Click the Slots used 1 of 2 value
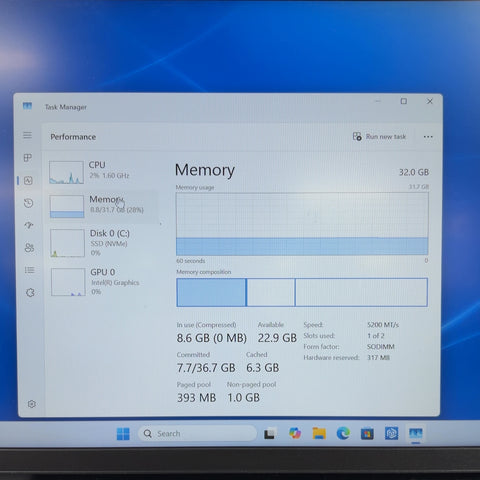 tap(376, 336)
